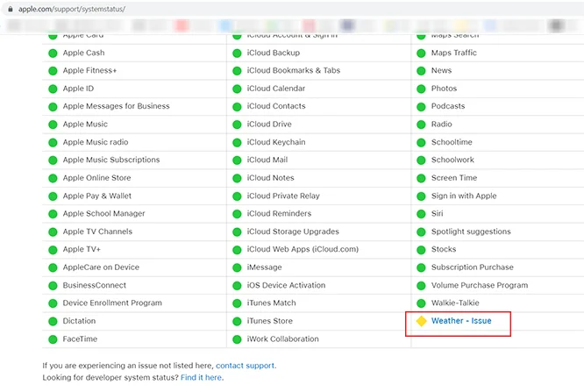Select the Subscription Purchase entry
This screenshot has height=392, width=584.
pos(473,267)
